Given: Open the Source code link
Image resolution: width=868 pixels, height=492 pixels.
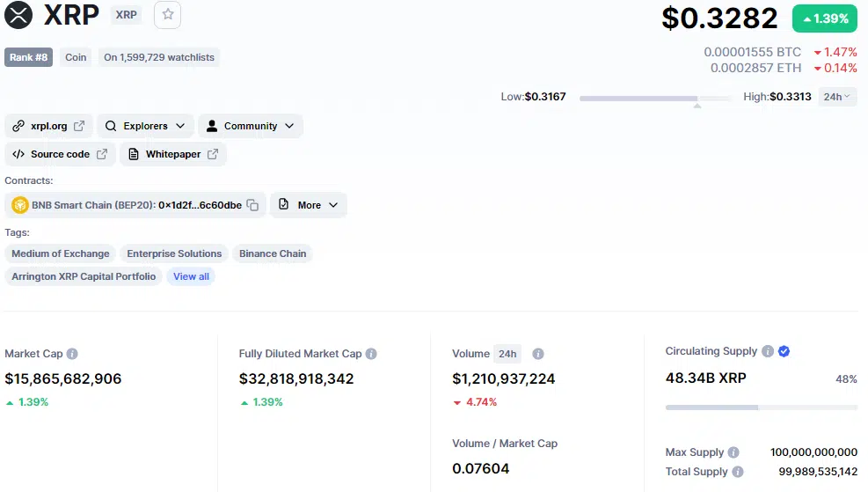Looking at the screenshot, I should (60, 154).
